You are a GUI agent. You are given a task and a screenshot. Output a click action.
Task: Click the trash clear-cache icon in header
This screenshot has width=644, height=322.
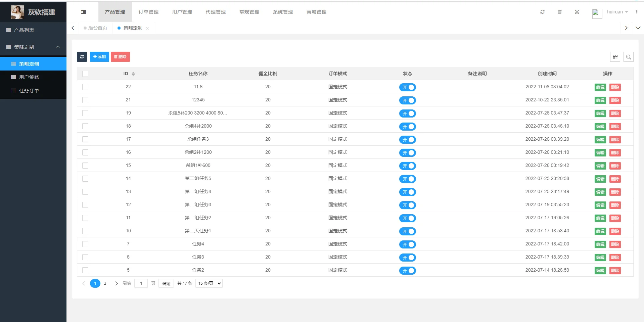coord(559,12)
